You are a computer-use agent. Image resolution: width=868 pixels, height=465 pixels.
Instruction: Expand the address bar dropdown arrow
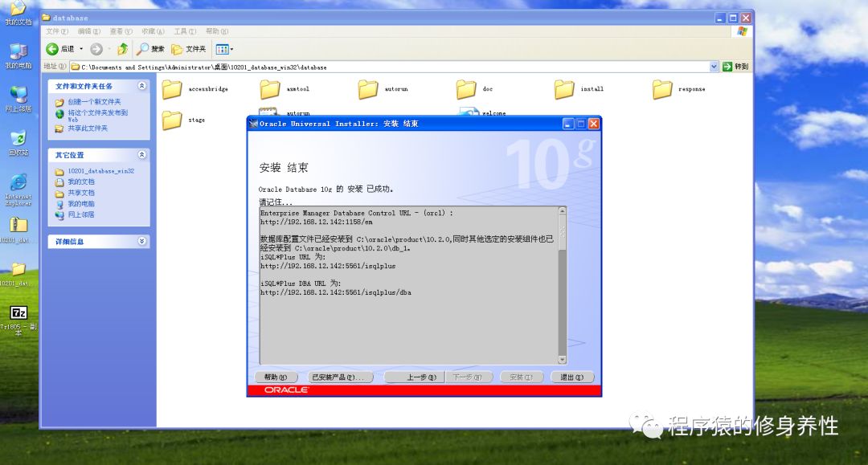[714, 67]
